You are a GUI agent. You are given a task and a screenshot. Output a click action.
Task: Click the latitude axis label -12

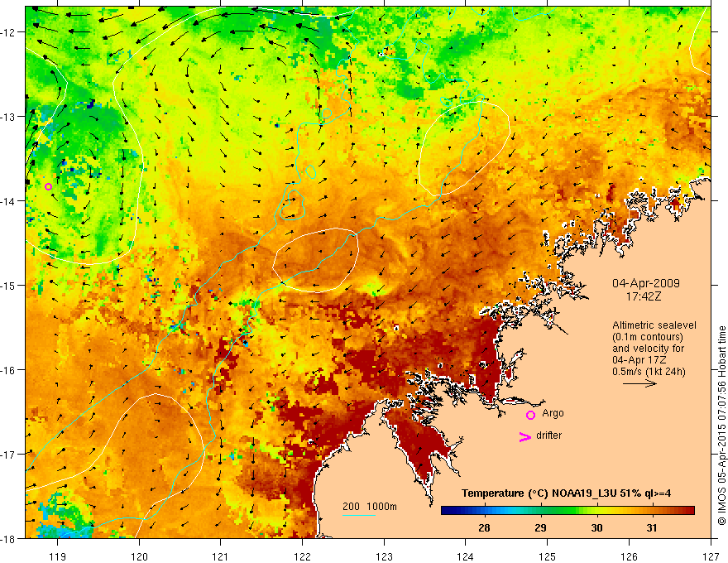coord(9,32)
